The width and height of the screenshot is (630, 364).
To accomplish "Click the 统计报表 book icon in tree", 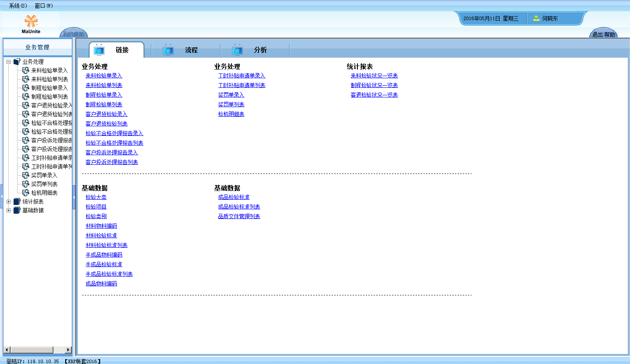I will point(17,201).
